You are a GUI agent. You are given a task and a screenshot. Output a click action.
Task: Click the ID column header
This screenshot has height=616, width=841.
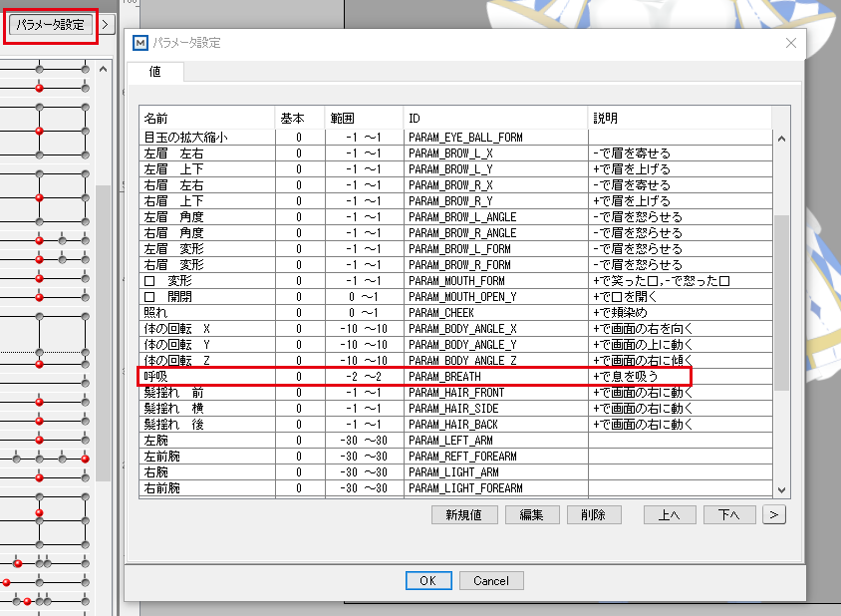coord(495,118)
